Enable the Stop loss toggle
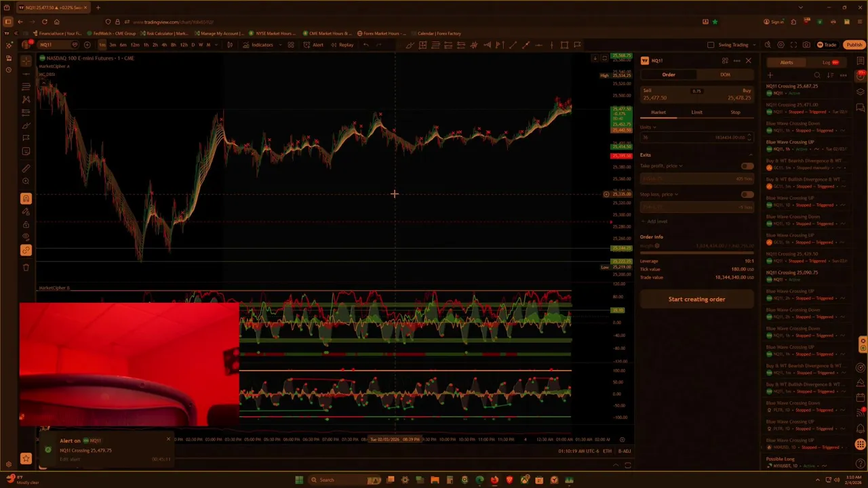The width and height of the screenshot is (868, 488). click(747, 195)
